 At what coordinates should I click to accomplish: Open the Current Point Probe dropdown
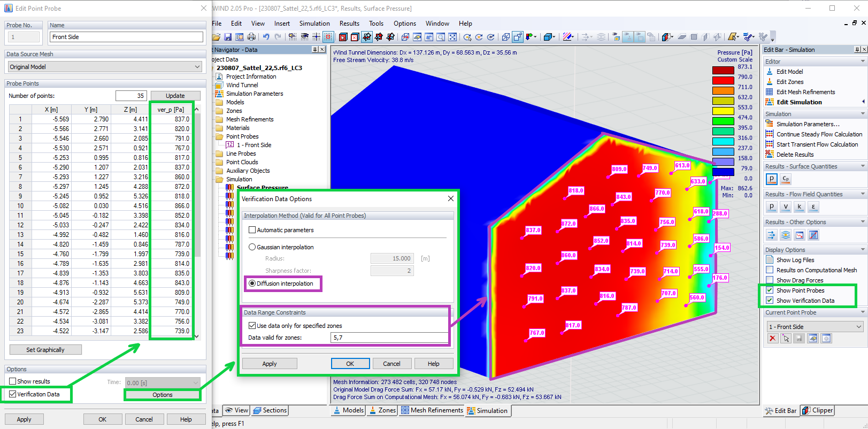coord(815,327)
